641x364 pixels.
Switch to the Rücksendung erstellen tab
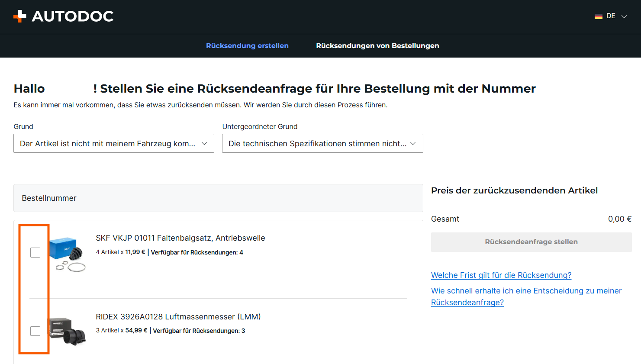point(247,46)
